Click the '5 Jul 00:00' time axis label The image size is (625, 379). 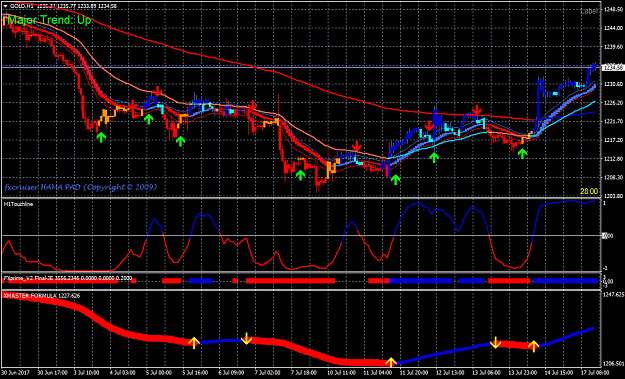159,373
